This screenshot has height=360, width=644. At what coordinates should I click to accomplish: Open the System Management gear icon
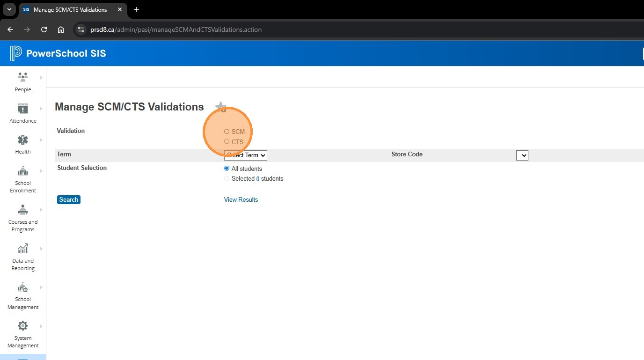click(22, 326)
